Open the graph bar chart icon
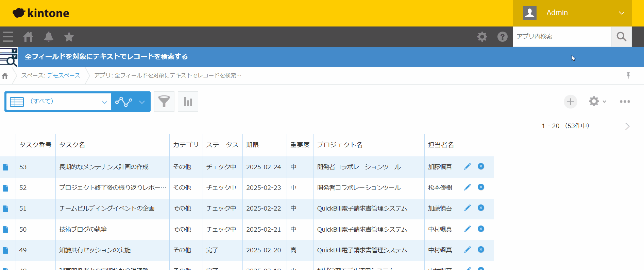The width and height of the screenshot is (644, 270). pyautogui.click(x=188, y=102)
